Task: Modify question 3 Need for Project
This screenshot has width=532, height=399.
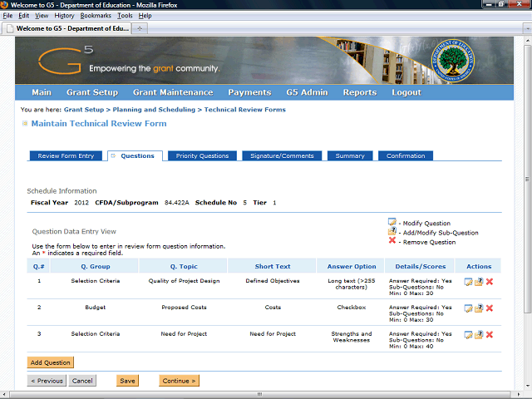Action: coord(468,334)
